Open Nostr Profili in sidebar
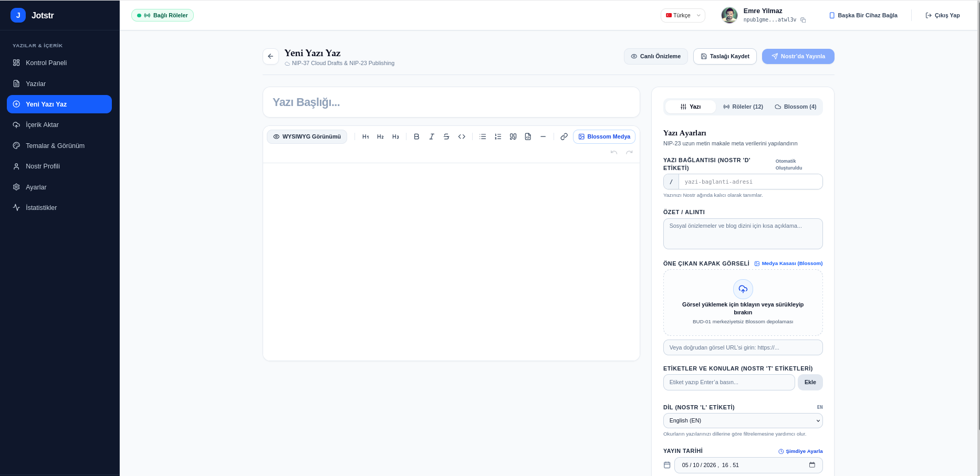The height and width of the screenshot is (476, 980). tap(59, 166)
